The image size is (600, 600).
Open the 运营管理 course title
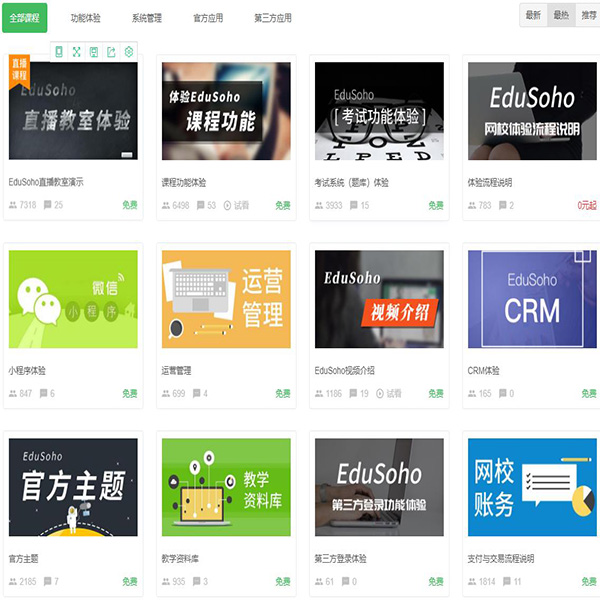point(176,370)
